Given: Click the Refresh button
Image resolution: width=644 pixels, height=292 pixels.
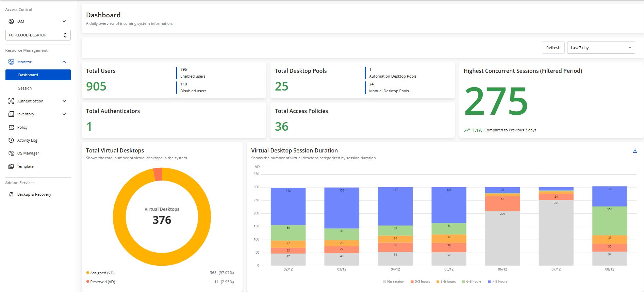Looking at the screenshot, I should pyautogui.click(x=553, y=48).
